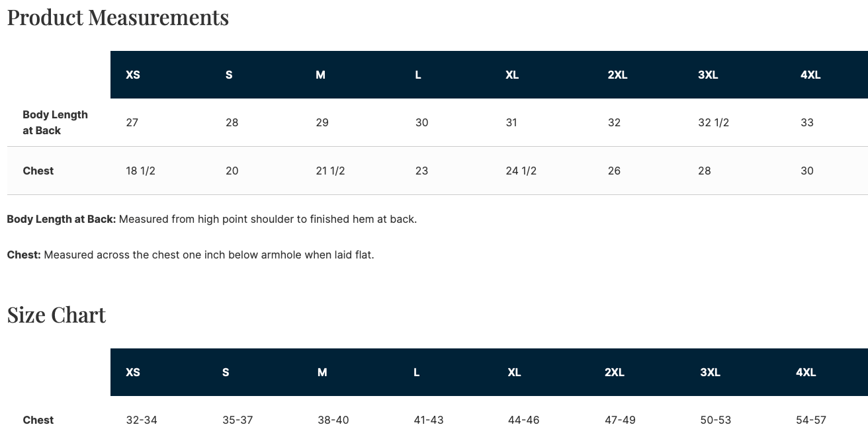Select the 18 1/2 chest measurement cell
868x437 pixels.
coord(140,171)
